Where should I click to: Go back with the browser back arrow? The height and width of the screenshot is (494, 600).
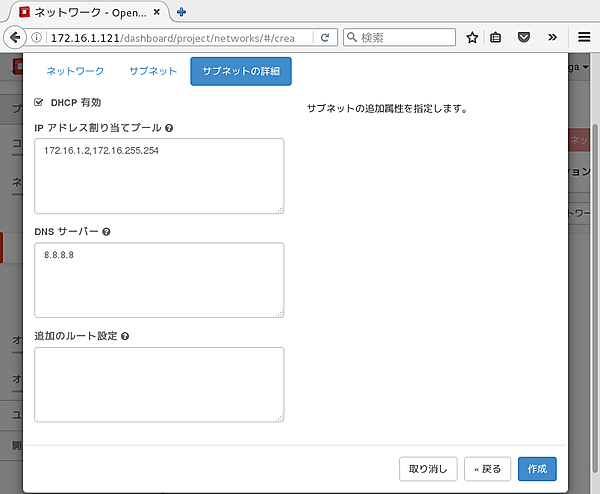(15, 37)
